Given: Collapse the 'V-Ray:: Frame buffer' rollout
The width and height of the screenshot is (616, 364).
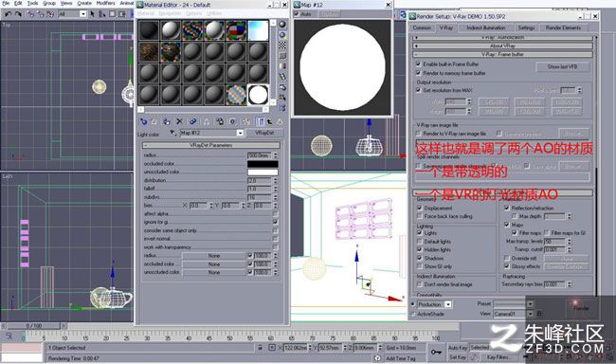Looking at the screenshot, I should (x=502, y=54).
